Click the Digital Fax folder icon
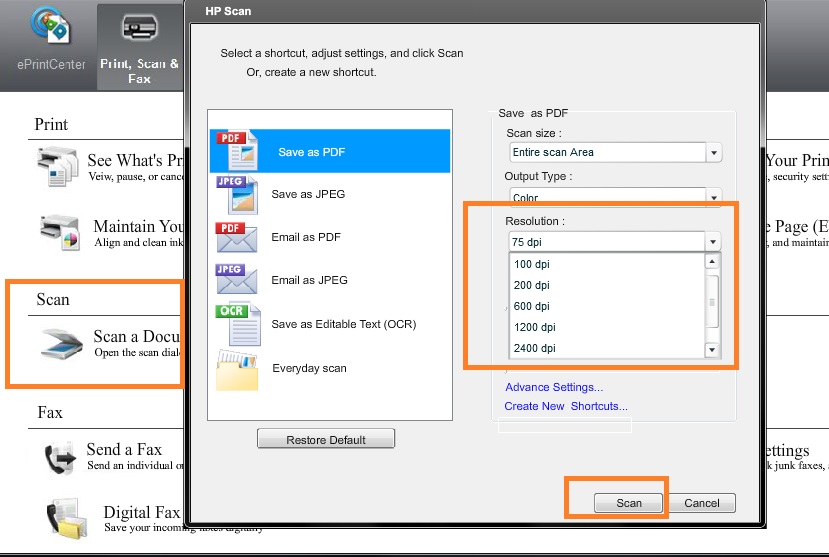The width and height of the screenshot is (829, 557). 66,518
